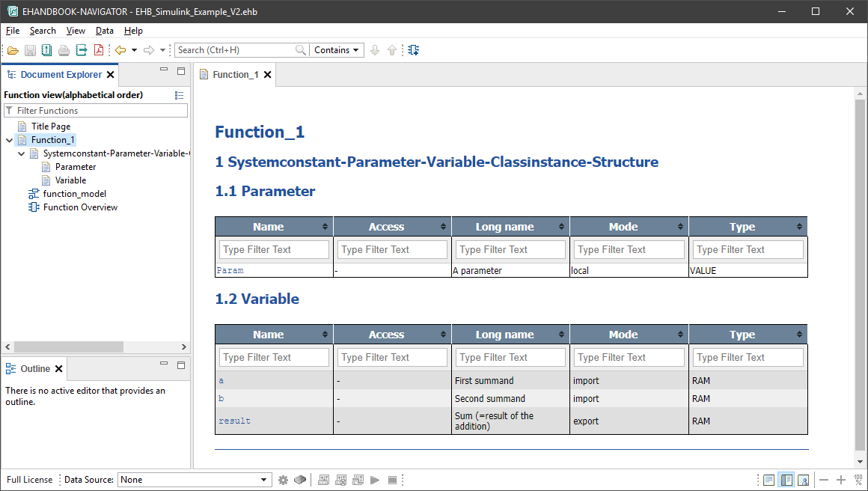Collapse the Function_1 tree node
Viewport: 868px width, 491px height.
[x=9, y=140]
